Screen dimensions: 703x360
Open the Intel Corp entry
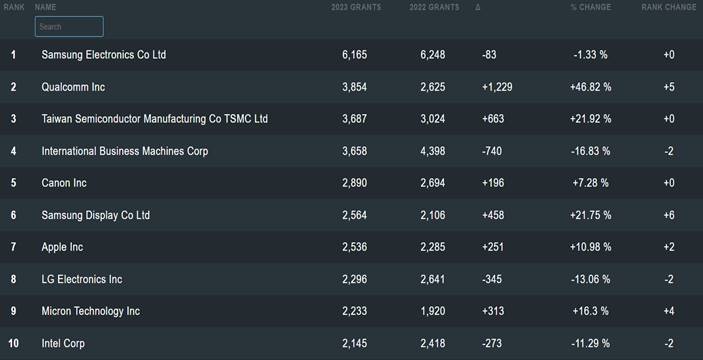click(x=63, y=343)
